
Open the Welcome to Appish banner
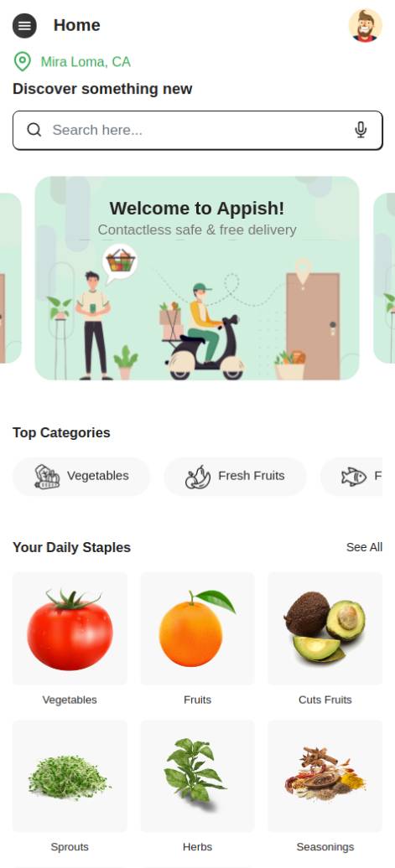pyautogui.click(x=197, y=278)
